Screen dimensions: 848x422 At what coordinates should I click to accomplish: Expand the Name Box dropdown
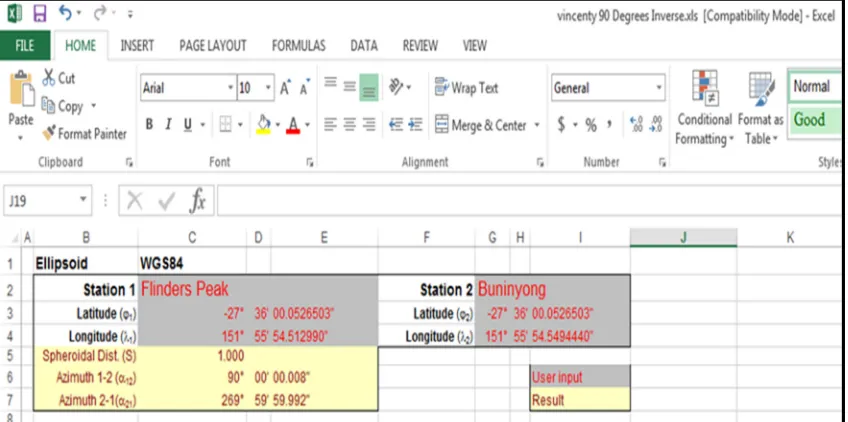pyautogui.click(x=83, y=199)
